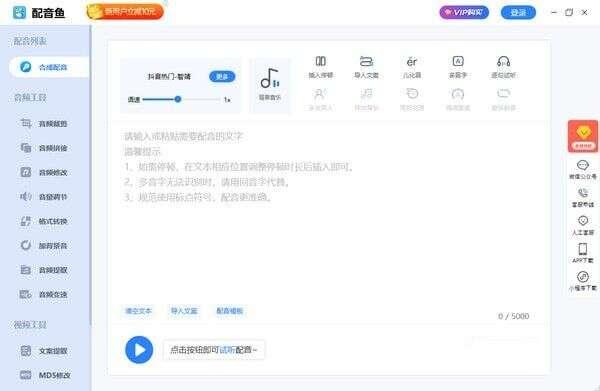Click the ér 儿化音 icon

(x=412, y=67)
